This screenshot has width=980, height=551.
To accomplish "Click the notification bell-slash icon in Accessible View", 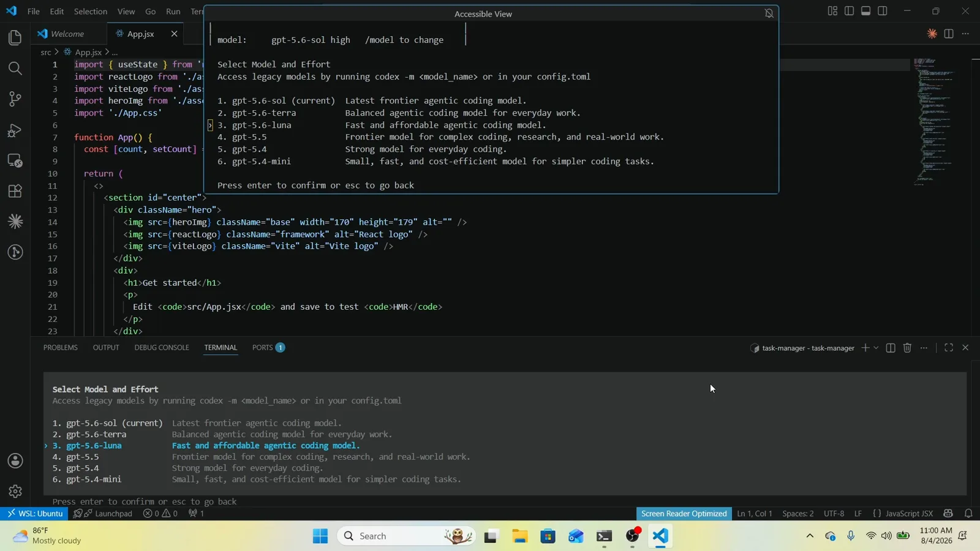I will point(769,13).
